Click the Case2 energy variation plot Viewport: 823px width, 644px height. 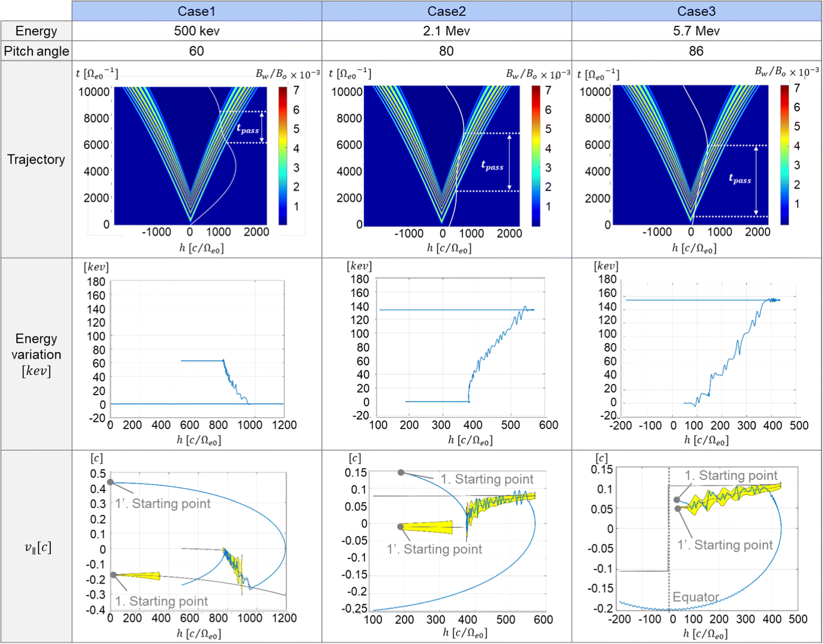pos(460,348)
